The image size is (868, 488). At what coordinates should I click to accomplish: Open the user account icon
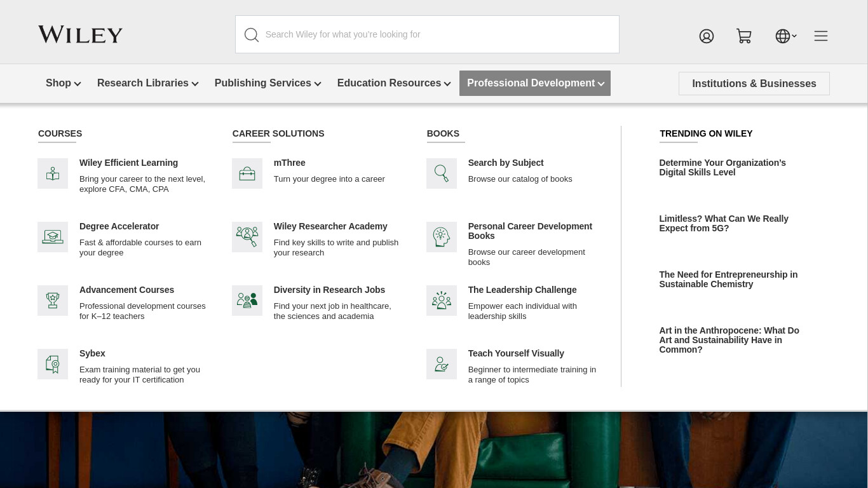coord(707,36)
